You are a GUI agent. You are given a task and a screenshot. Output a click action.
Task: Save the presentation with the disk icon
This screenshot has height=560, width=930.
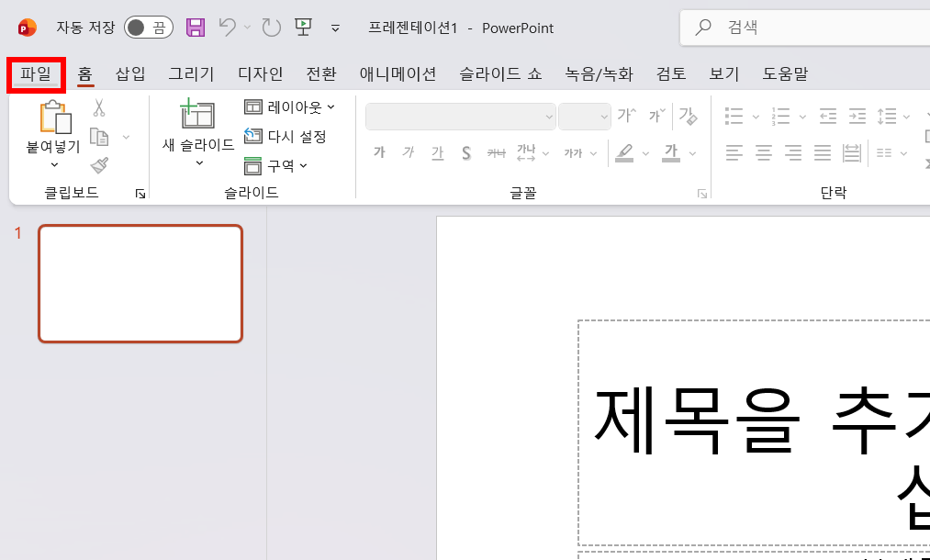(x=196, y=28)
